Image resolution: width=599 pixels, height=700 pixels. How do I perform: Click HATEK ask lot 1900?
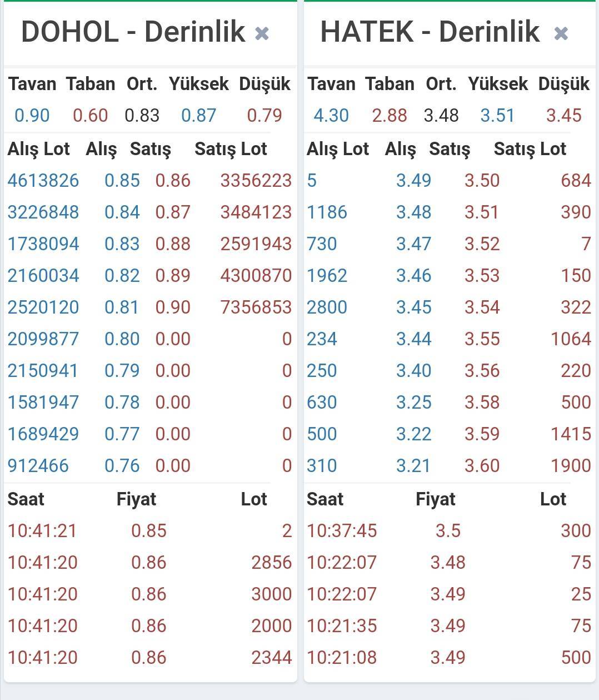click(571, 466)
